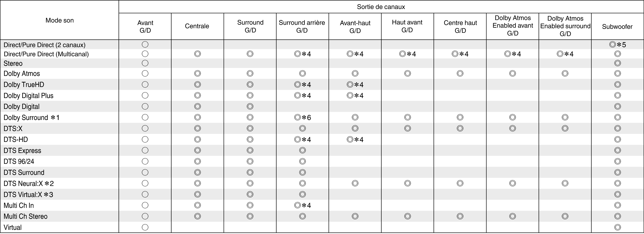Click the Avant circle in the Virtual row
Screen dimensions: 644x234
(145, 227)
